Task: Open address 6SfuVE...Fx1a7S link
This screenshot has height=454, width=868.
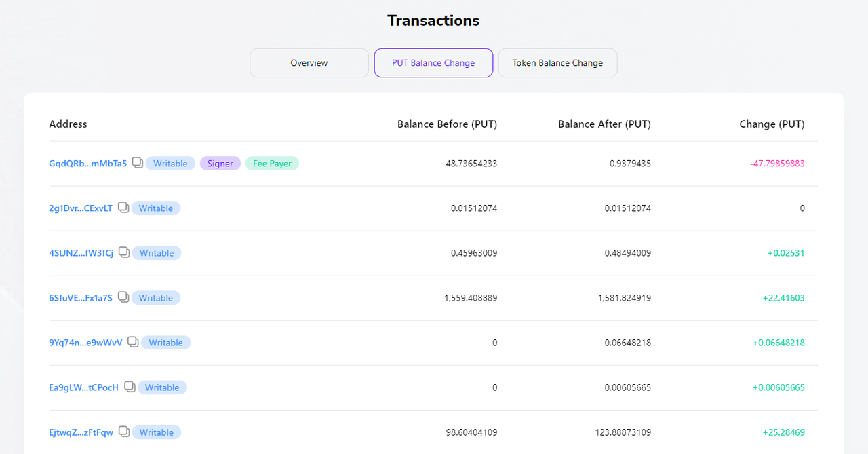Action: (x=81, y=298)
